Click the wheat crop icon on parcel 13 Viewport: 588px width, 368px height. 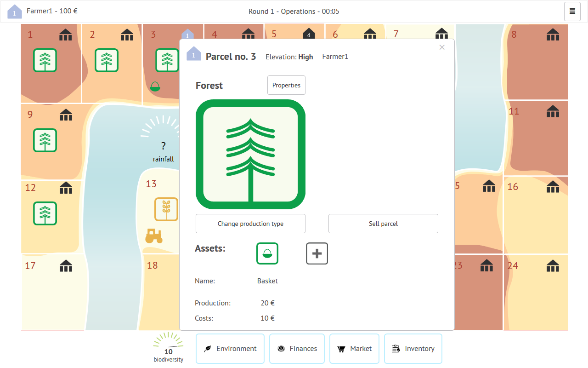(166, 209)
